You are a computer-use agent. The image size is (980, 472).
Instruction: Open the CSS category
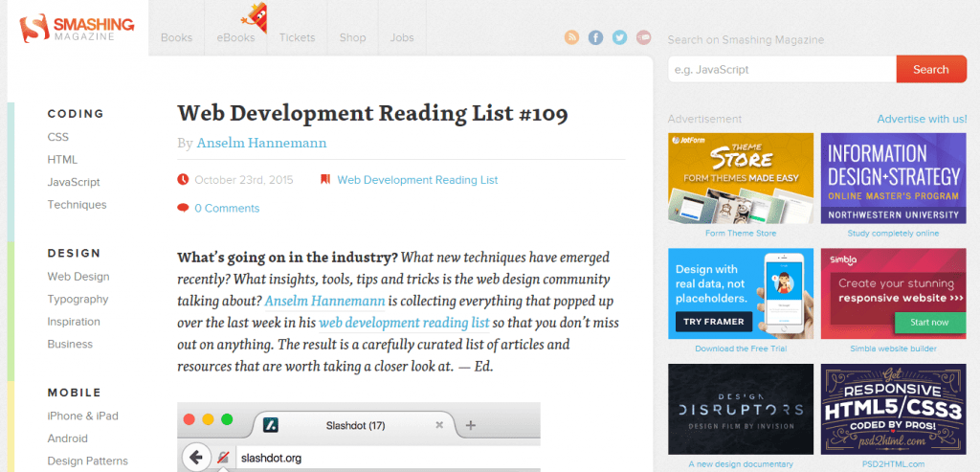(58, 137)
